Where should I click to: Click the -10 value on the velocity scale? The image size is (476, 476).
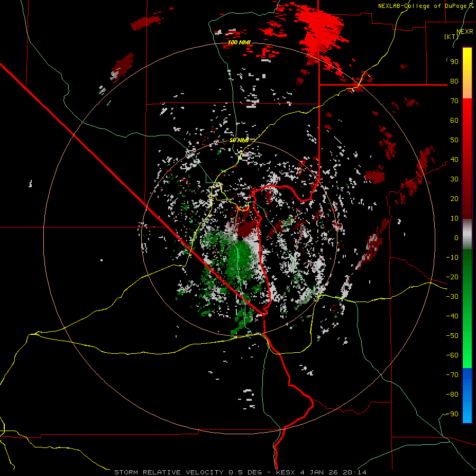coord(452,258)
